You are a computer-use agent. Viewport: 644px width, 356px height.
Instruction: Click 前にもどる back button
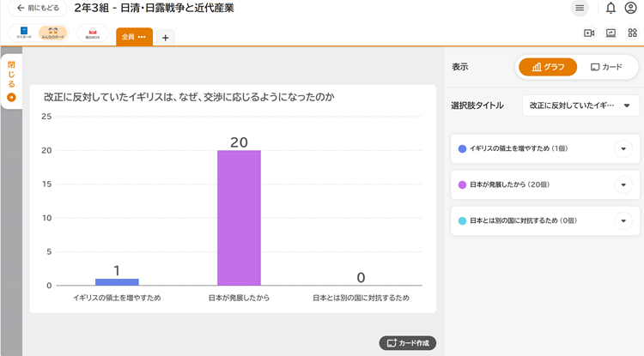38,8
